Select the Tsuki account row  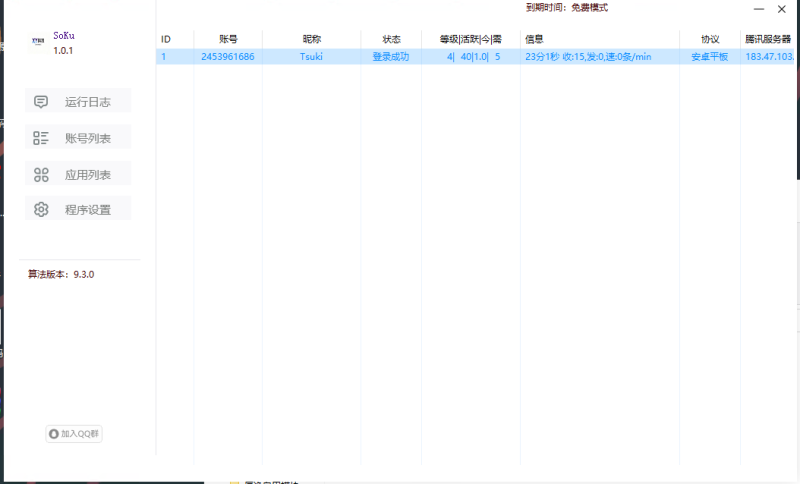point(475,57)
